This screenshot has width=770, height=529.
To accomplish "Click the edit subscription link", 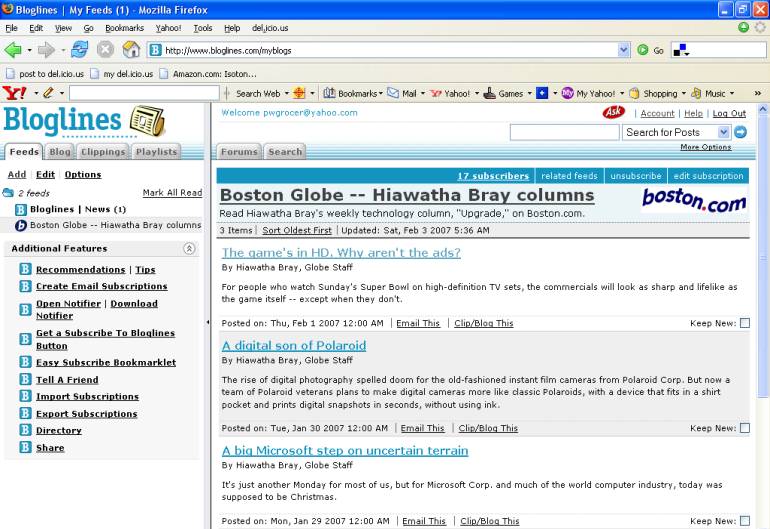I will pos(708,176).
